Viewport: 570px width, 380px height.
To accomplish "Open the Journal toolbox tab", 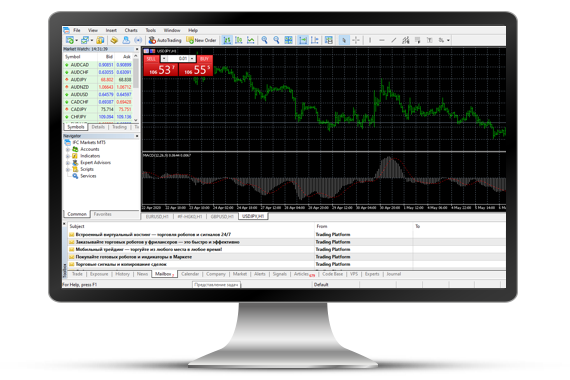I will point(393,274).
